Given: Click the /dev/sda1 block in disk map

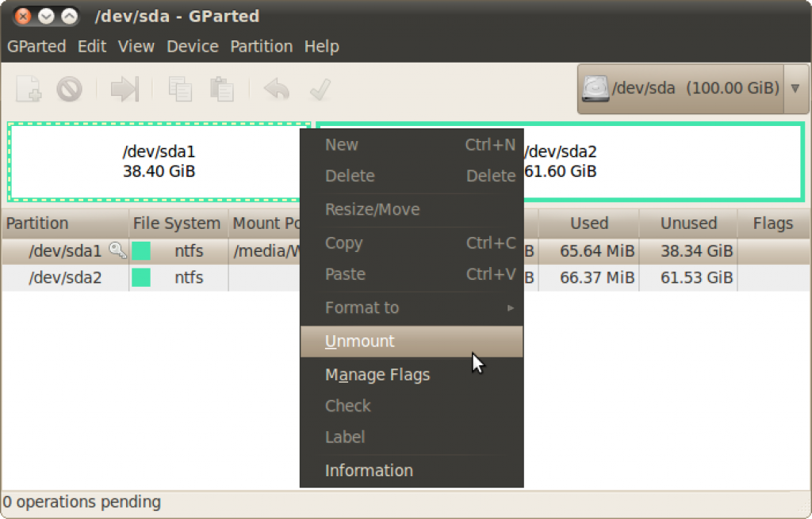Looking at the screenshot, I should [159, 162].
